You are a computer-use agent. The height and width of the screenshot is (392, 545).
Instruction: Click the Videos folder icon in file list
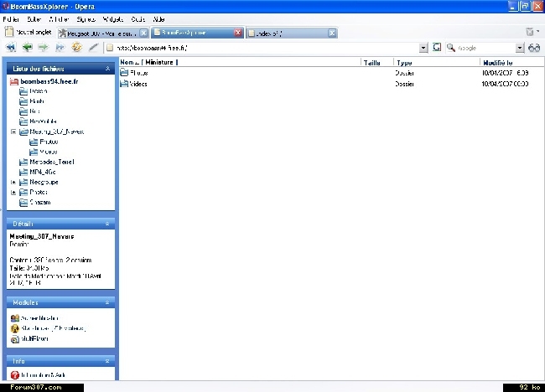point(124,84)
